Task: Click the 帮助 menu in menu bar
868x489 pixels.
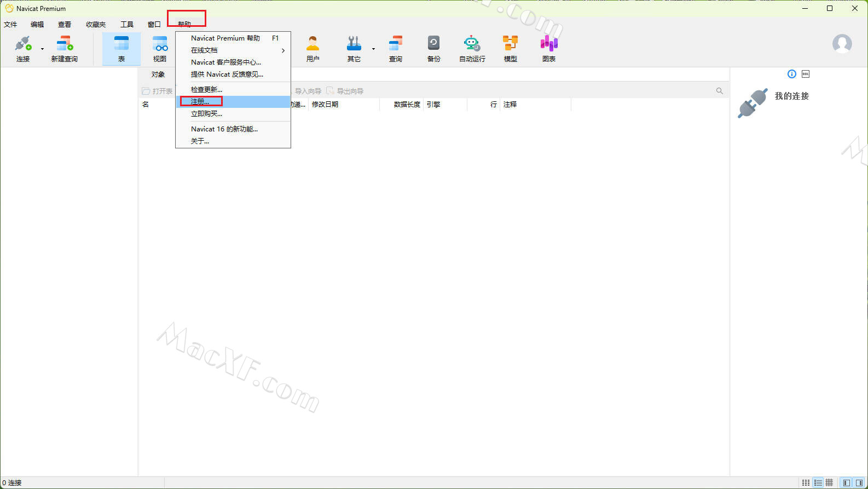Action: [184, 24]
